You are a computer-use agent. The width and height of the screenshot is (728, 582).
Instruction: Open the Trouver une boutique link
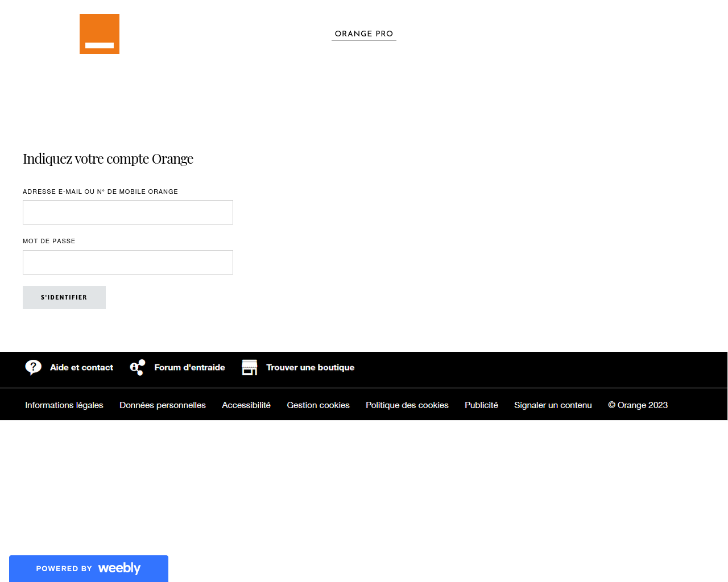click(x=310, y=368)
